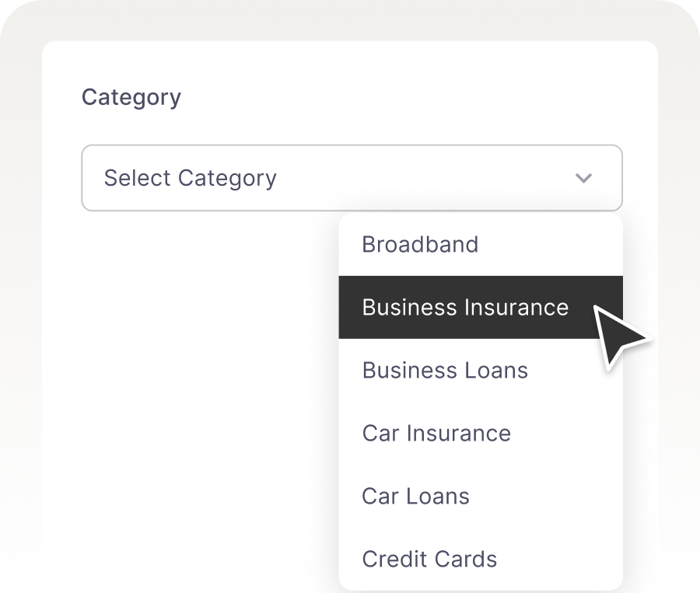
Task: Click the Category field label
Action: pyautogui.click(x=131, y=97)
